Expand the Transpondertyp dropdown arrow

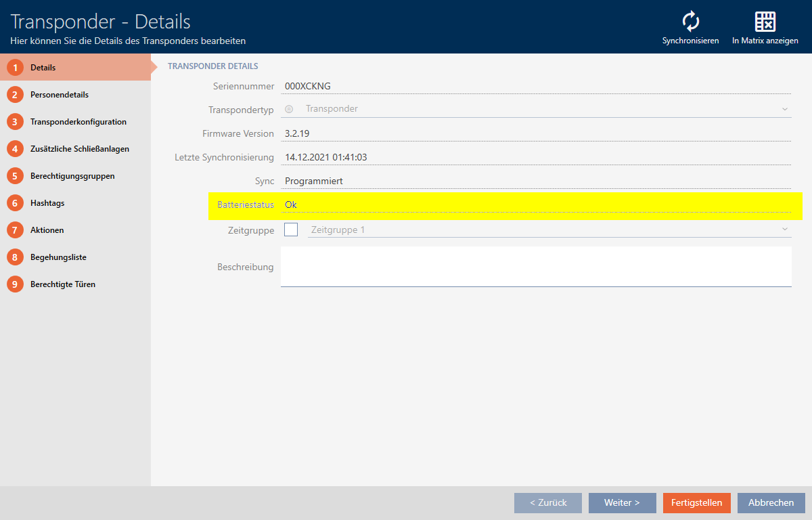(x=784, y=109)
